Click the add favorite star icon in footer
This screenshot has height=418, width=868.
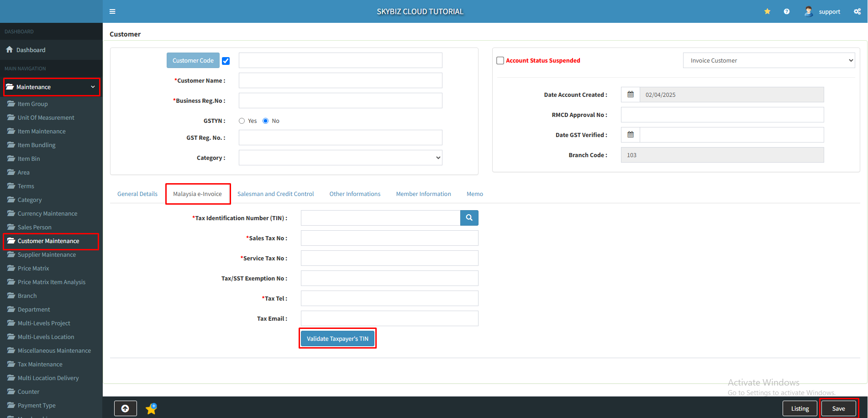(x=151, y=408)
